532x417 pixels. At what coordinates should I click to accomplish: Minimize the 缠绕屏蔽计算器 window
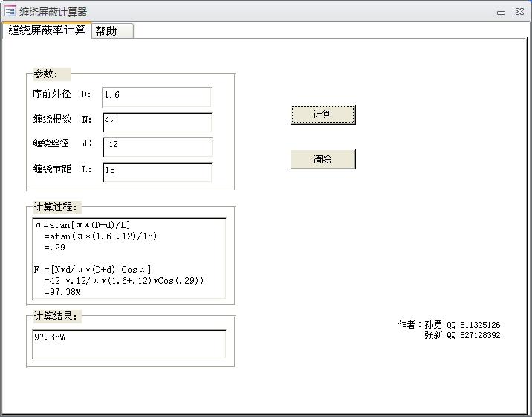(x=502, y=12)
